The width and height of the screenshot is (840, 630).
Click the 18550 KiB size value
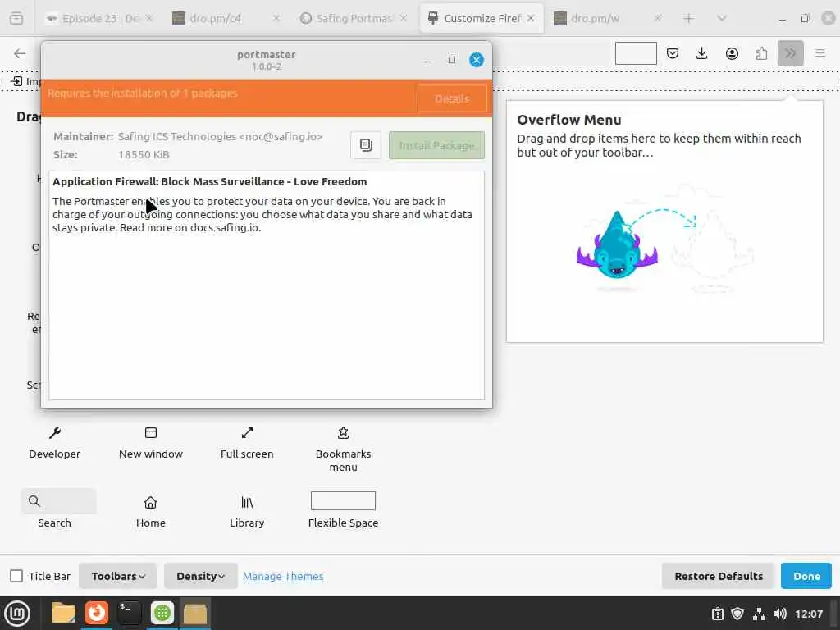coord(144,155)
